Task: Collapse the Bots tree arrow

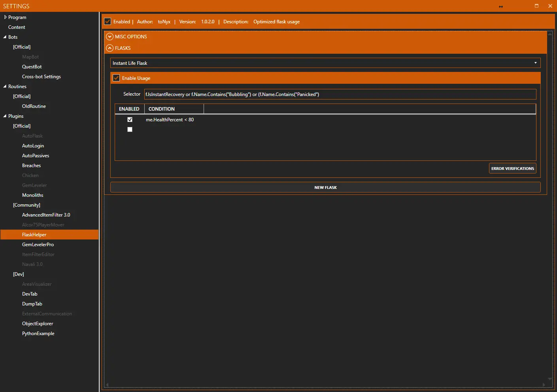Action: click(x=5, y=37)
